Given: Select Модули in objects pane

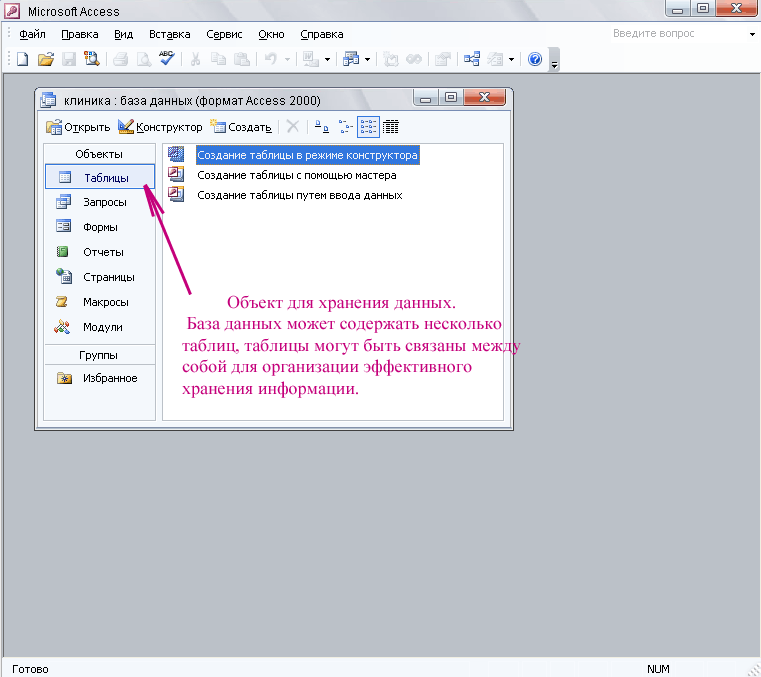Looking at the screenshot, I should 99,327.
